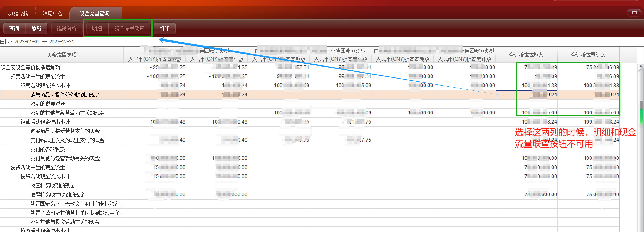Select row 购买商品、接受劳务支付的现金
The width and height of the screenshot is (644, 232).
point(310,131)
